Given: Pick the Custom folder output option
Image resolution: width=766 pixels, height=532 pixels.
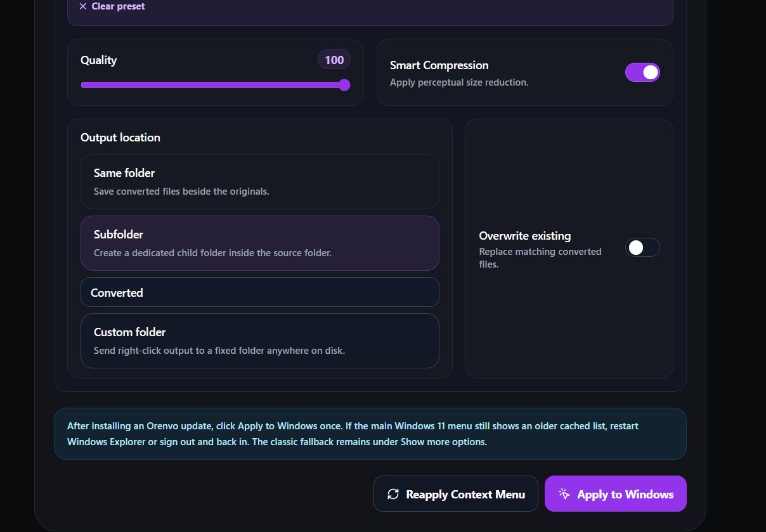Looking at the screenshot, I should click(x=260, y=341).
